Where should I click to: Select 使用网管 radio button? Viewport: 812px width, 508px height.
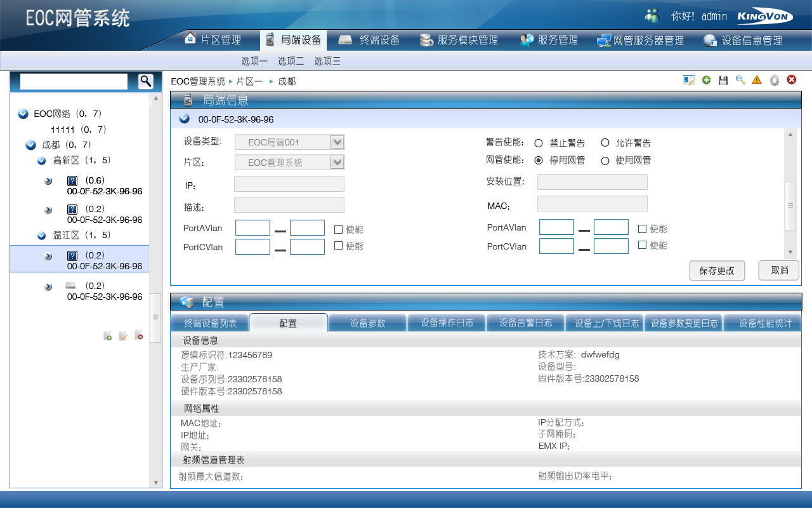[605, 160]
